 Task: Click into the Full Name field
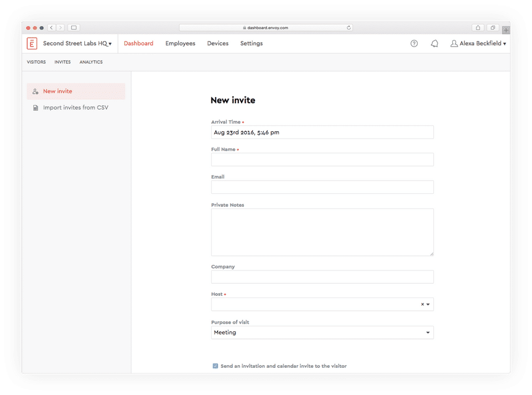[323, 160]
